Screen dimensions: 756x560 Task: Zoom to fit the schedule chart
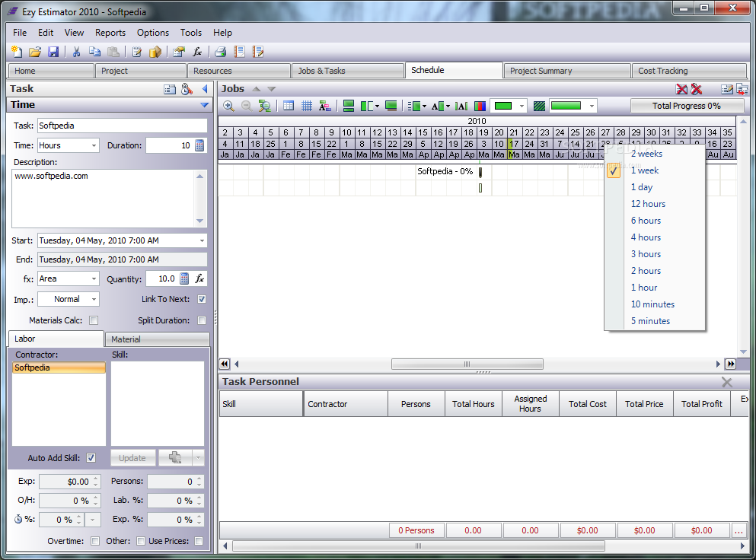(x=264, y=106)
